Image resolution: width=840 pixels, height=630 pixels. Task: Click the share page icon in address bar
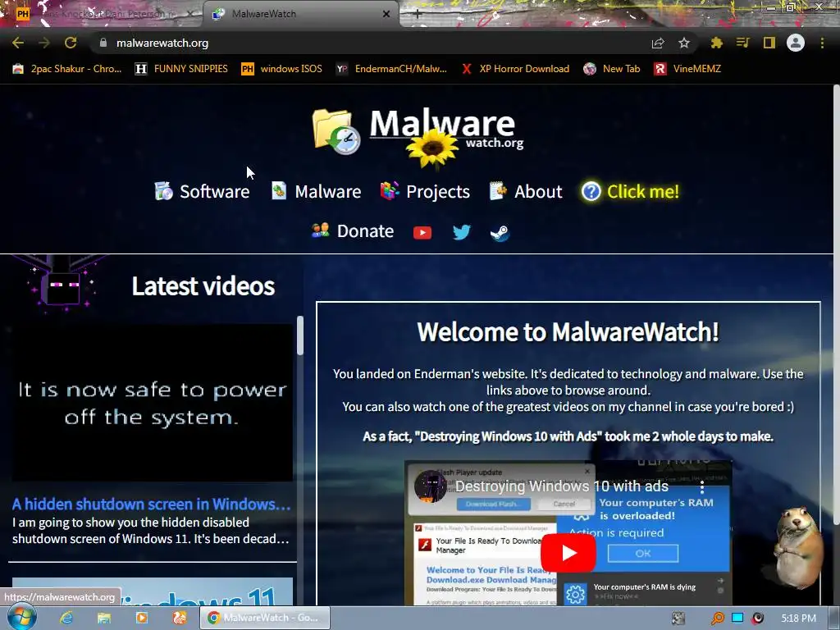click(657, 43)
